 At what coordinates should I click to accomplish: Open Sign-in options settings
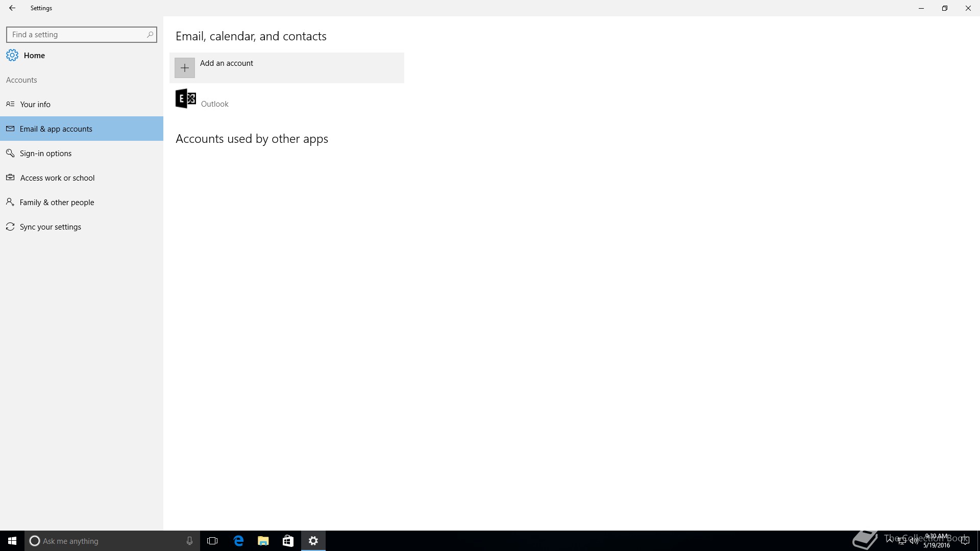pos(45,153)
